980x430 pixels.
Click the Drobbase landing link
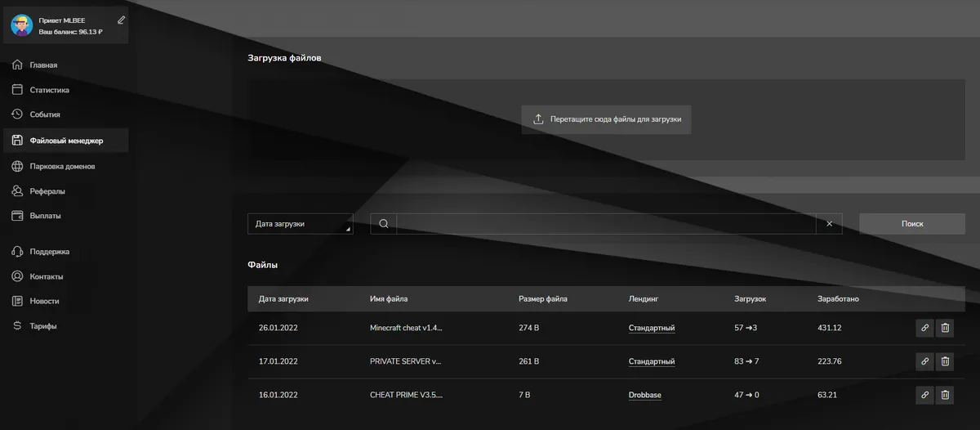pyautogui.click(x=645, y=395)
